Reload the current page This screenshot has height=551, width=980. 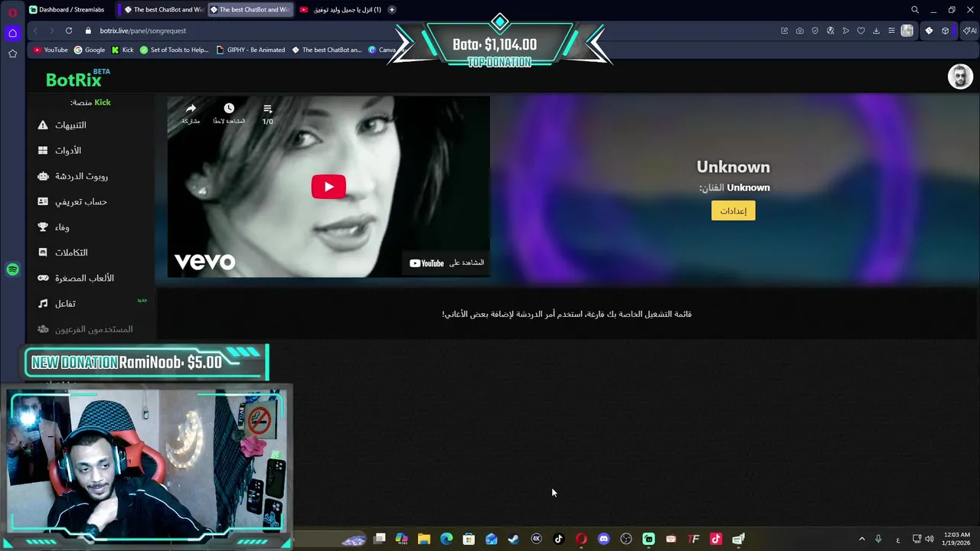(x=68, y=31)
